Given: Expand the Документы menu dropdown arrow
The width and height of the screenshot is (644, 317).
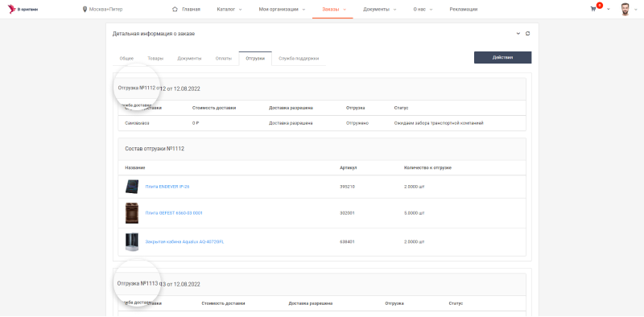Looking at the screenshot, I should coord(394,9).
